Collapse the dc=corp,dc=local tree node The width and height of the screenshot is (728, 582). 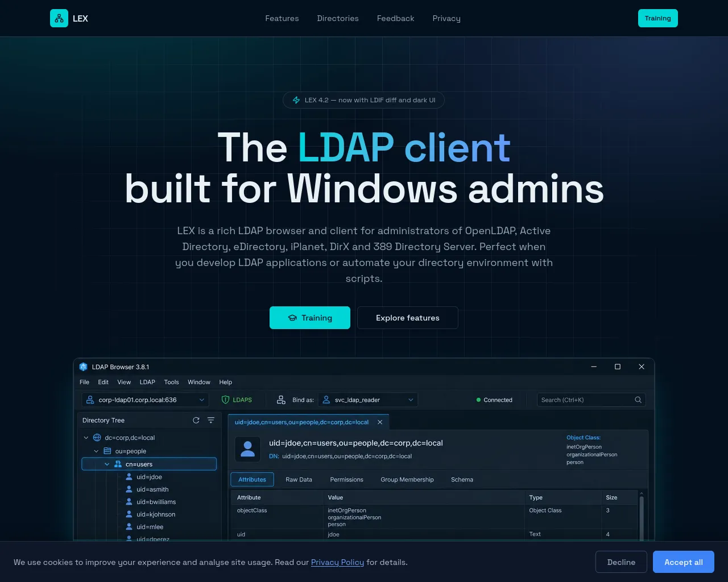pyautogui.click(x=86, y=438)
